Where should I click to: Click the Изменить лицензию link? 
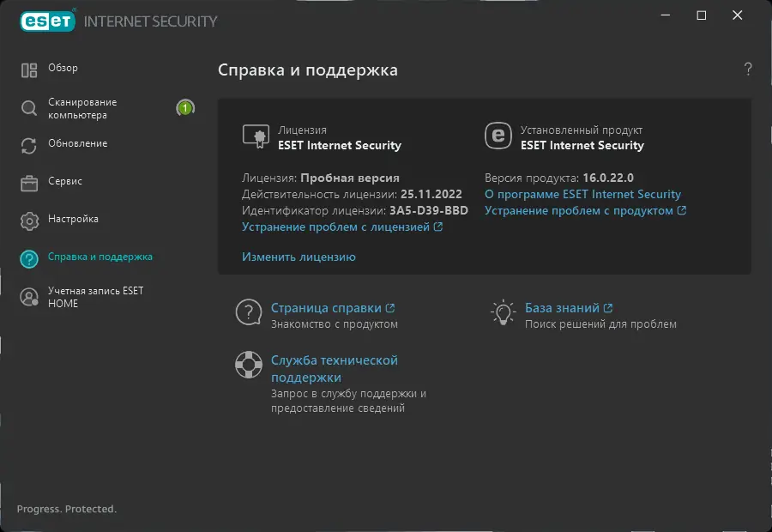point(299,257)
